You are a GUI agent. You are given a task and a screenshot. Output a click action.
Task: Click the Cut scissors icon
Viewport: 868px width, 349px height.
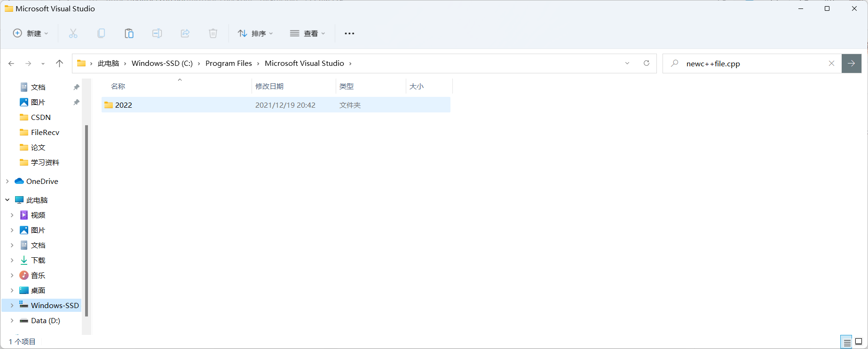(73, 33)
